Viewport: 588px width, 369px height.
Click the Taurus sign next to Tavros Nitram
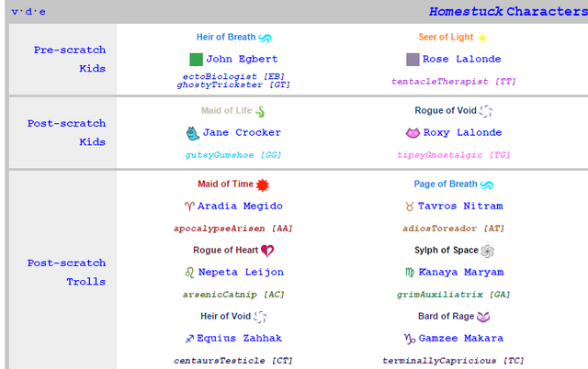(410, 207)
